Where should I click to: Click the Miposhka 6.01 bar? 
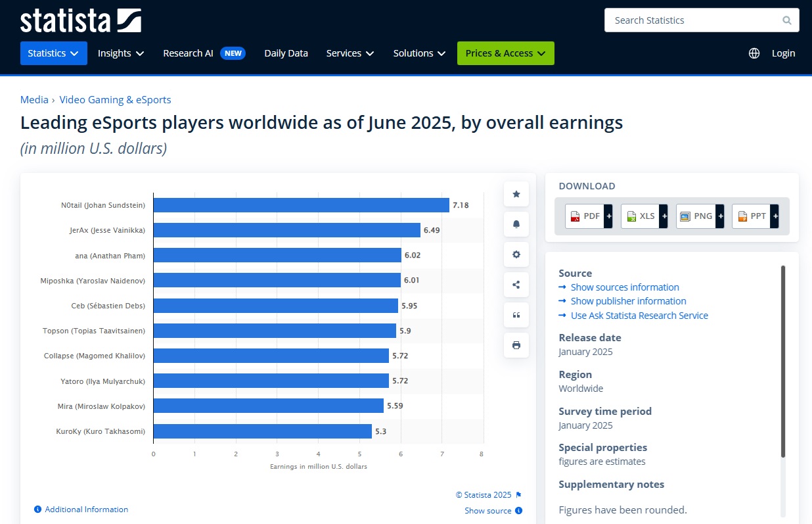tap(277, 280)
